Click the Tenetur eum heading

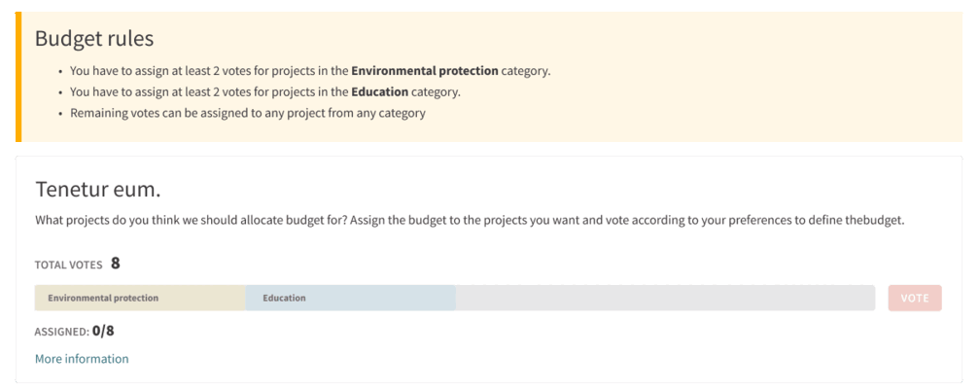(97, 190)
